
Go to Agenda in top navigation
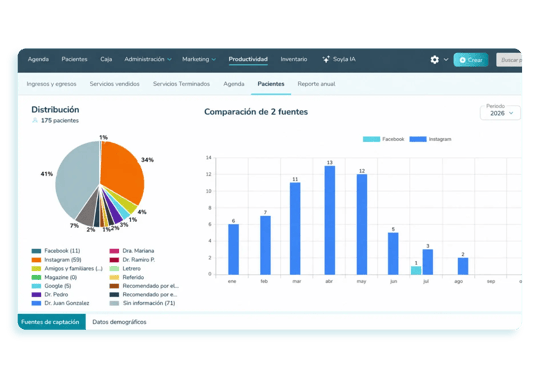tap(38, 59)
